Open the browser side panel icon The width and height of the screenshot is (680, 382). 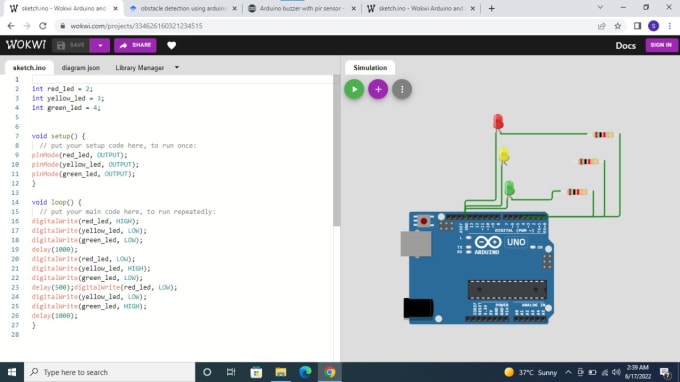coord(637,26)
